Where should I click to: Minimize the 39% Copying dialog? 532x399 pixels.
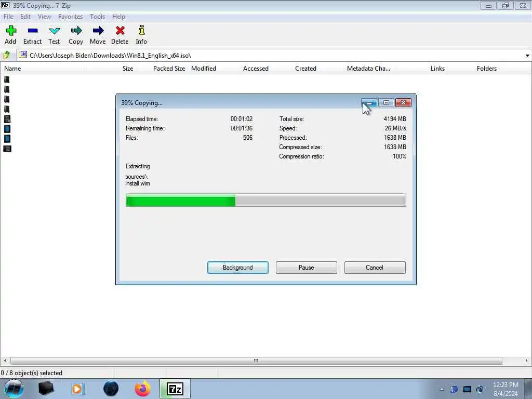coord(369,103)
